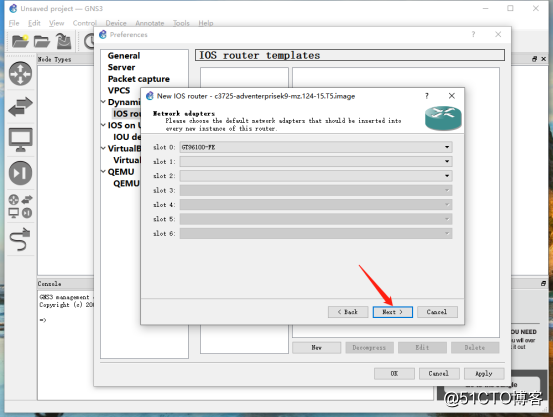Open the slot 0 adapter dropdown
The height and width of the screenshot is (417, 553).
[316, 147]
